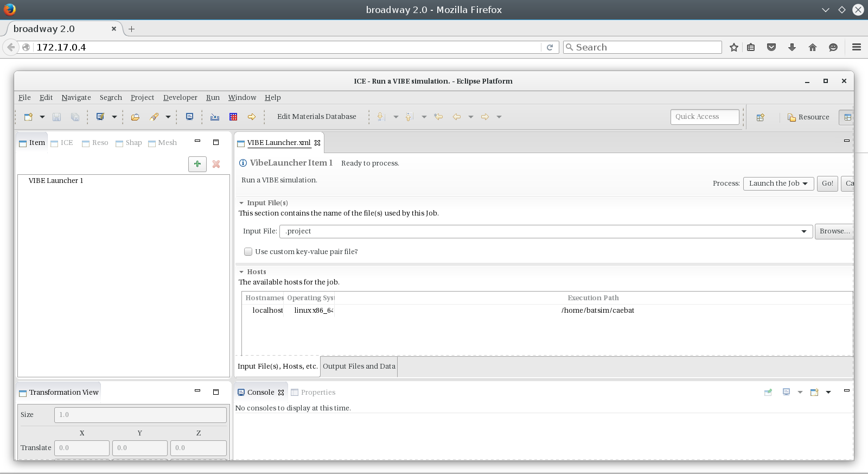This screenshot has width=868, height=474.
Task: Select VIBE Launcher 1 in item list
Action: 56,181
